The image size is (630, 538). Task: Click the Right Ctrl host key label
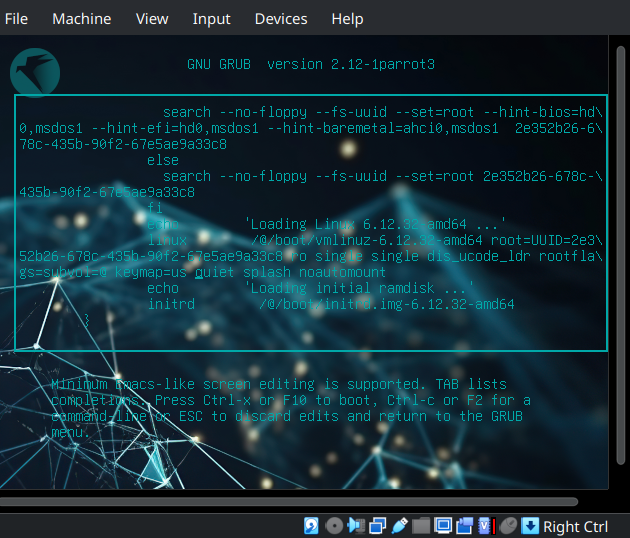click(575, 526)
